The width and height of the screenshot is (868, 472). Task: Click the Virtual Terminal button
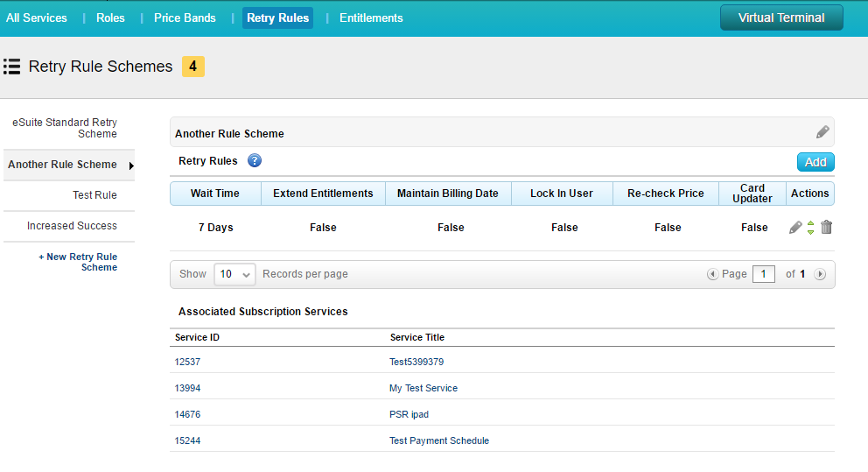[780, 18]
